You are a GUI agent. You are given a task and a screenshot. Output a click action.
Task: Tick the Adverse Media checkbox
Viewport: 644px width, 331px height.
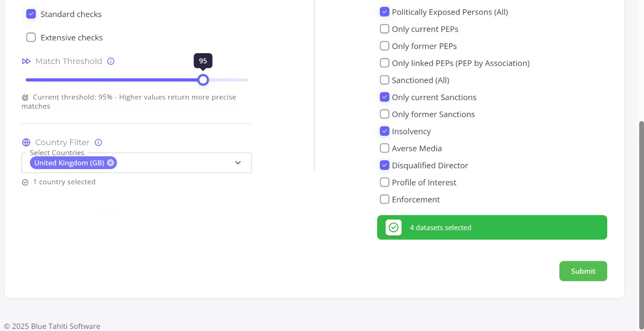pyautogui.click(x=384, y=148)
